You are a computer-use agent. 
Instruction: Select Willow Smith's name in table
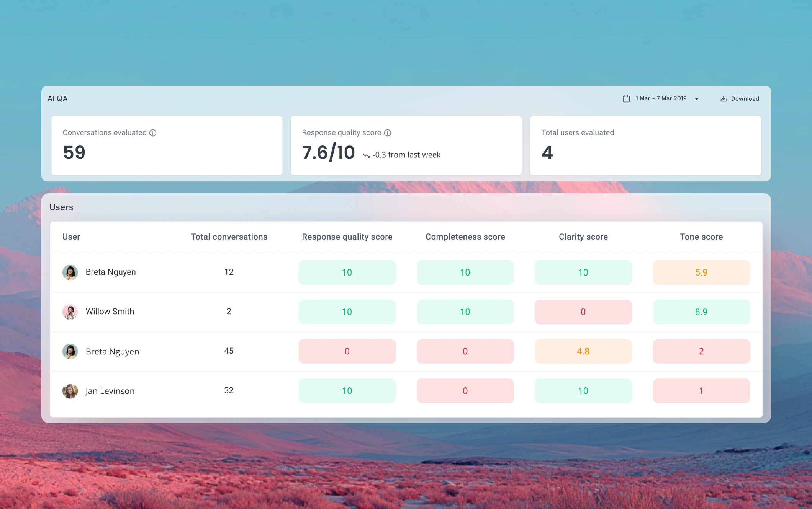pyautogui.click(x=110, y=312)
